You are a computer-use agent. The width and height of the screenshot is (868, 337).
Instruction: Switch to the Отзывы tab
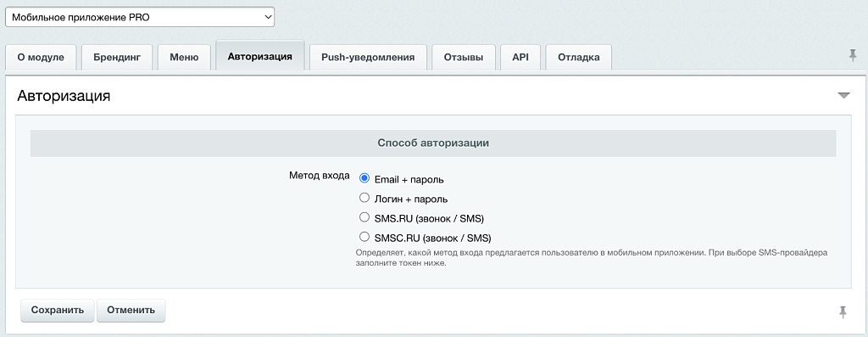point(464,57)
